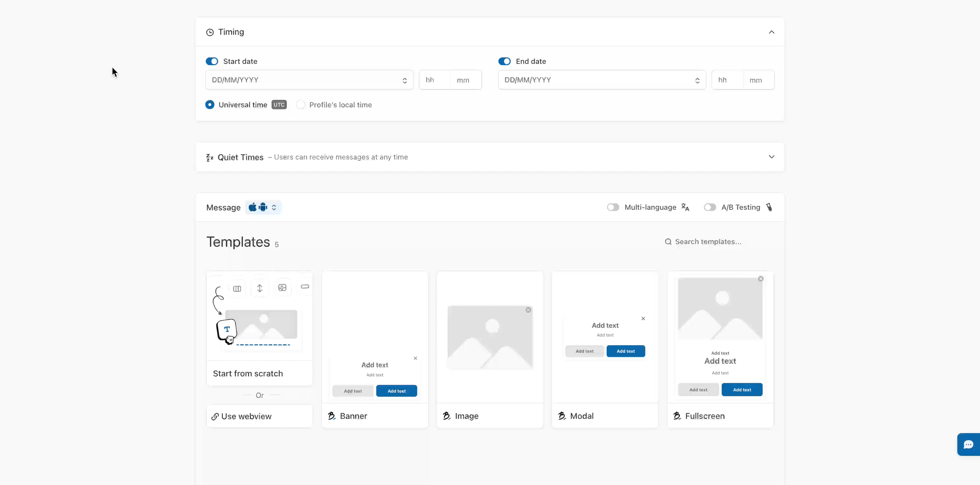
Task: Click the Timing clock icon
Action: [x=210, y=32]
